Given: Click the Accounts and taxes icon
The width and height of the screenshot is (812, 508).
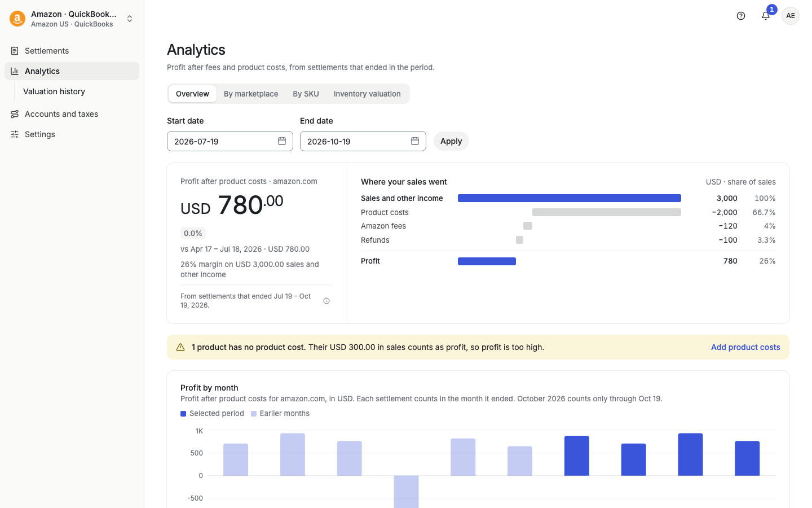Looking at the screenshot, I should pos(15,114).
